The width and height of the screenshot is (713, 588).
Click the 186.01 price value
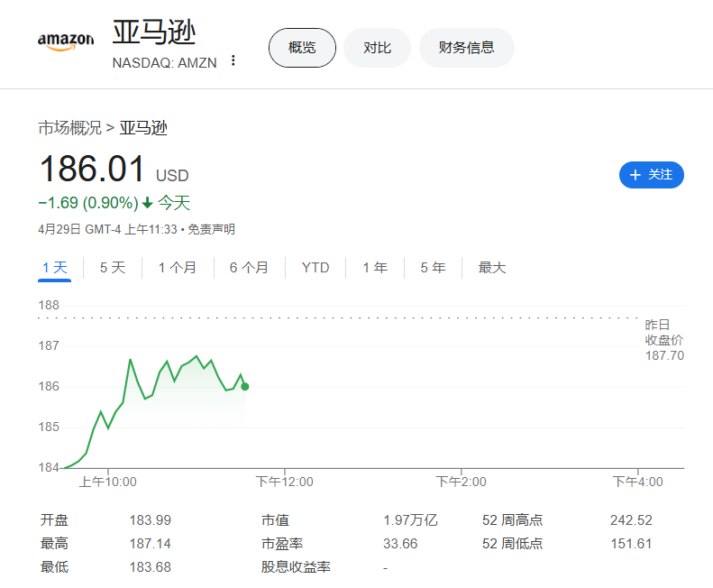(92, 169)
